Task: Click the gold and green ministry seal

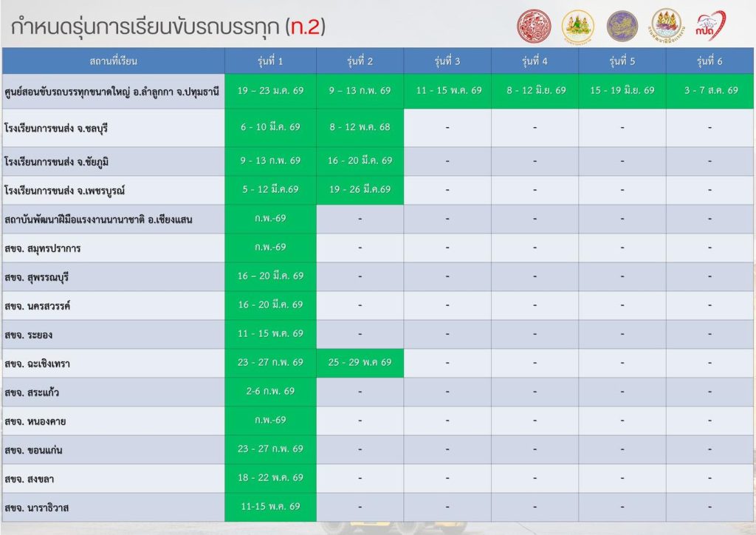Action: (x=577, y=26)
